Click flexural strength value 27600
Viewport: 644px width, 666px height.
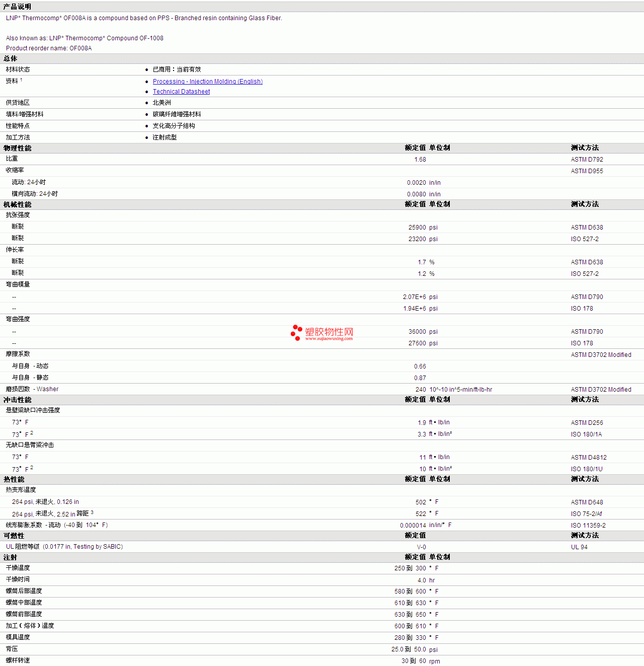[x=417, y=343]
